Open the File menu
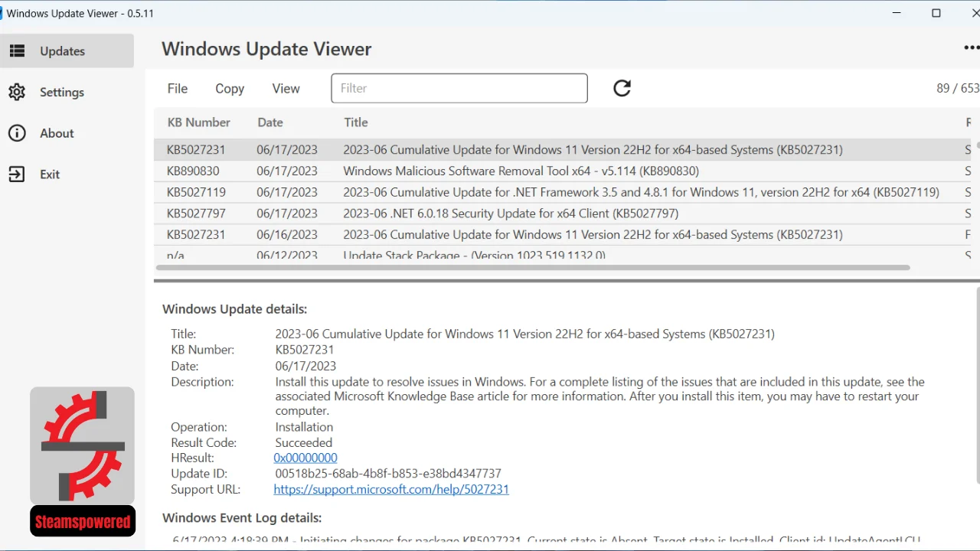The width and height of the screenshot is (980, 551). 178,89
